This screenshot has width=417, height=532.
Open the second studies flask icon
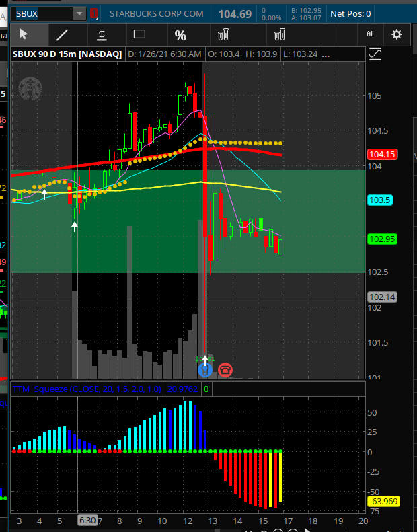click(279, 34)
